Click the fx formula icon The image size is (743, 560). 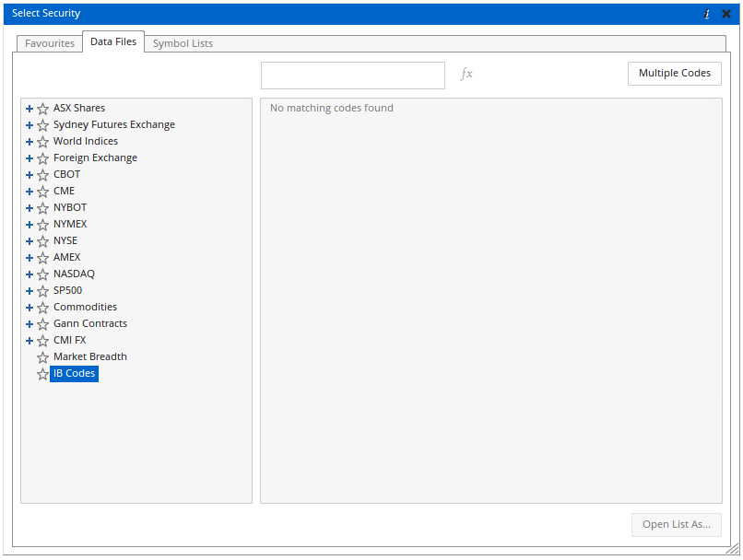(x=466, y=74)
